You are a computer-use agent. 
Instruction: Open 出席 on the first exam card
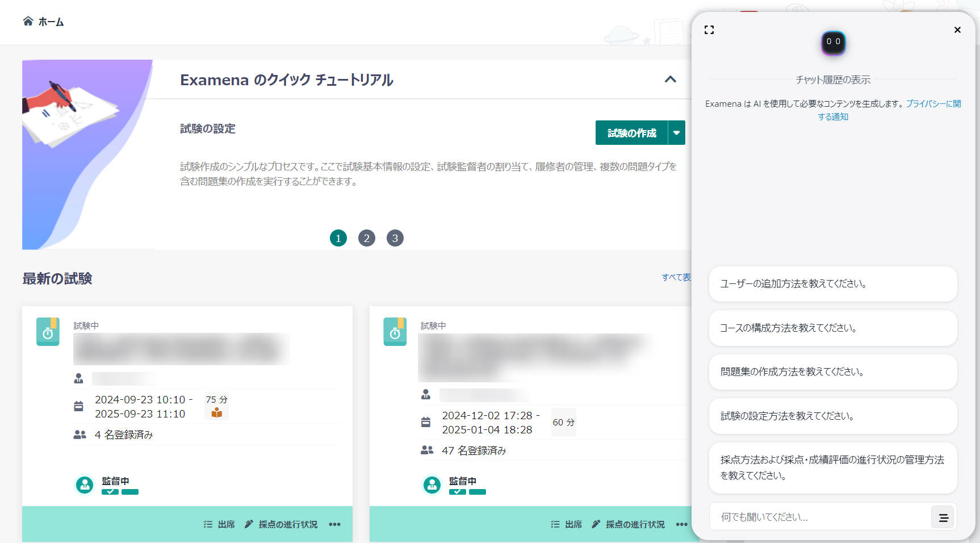pos(219,524)
